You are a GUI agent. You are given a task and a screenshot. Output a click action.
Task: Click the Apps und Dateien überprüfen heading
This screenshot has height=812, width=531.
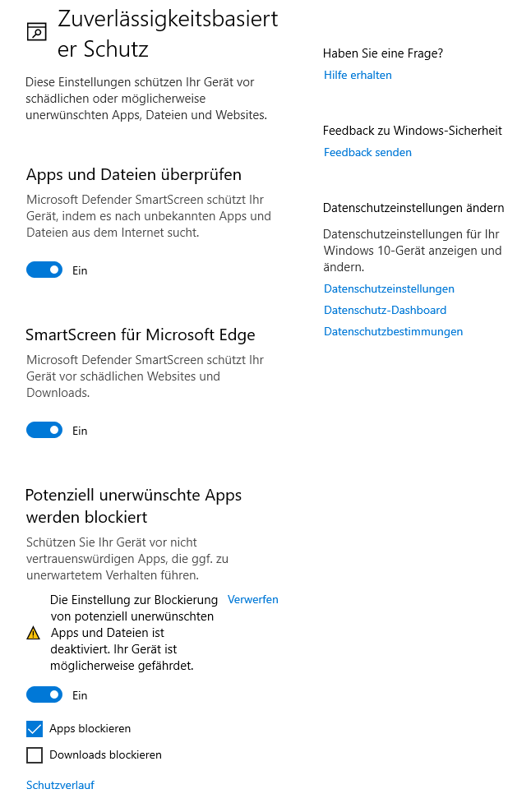[x=134, y=174]
